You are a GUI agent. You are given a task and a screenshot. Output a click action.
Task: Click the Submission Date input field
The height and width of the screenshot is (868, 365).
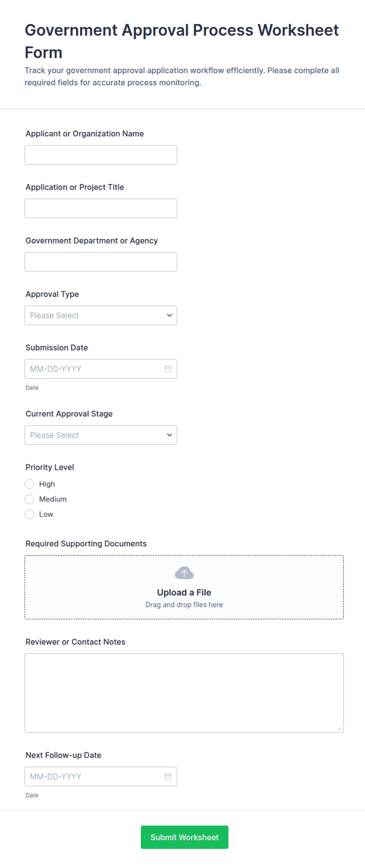click(x=101, y=369)
